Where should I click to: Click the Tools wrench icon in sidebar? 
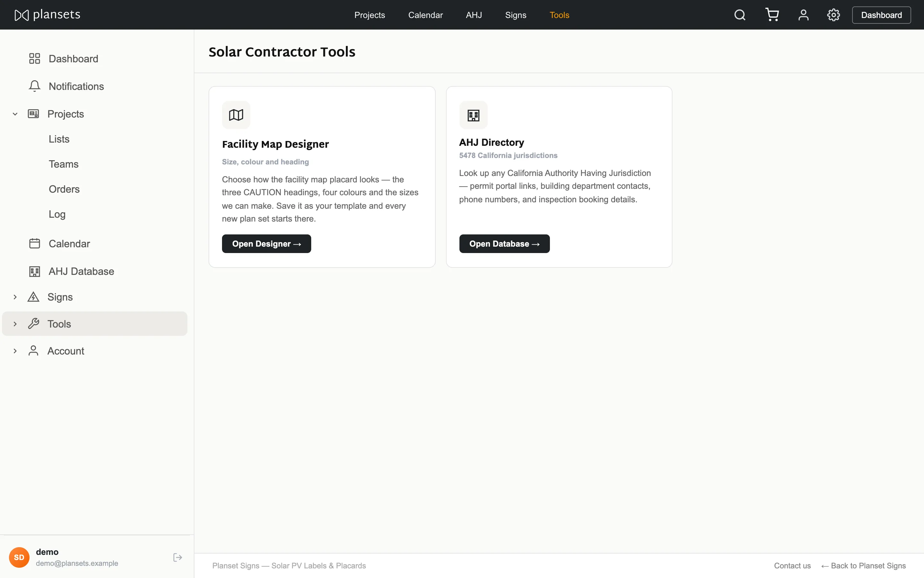33,324
